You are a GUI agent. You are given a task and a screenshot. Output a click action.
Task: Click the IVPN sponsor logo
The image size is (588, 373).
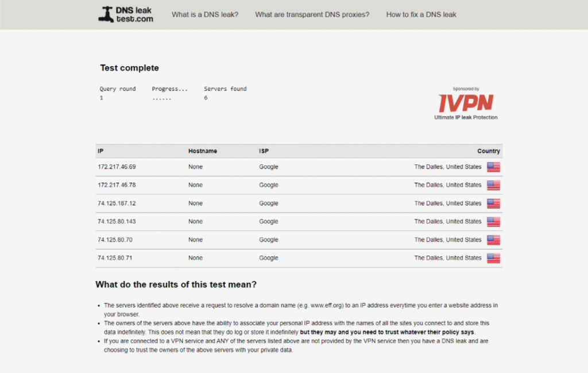pos(466,103)
